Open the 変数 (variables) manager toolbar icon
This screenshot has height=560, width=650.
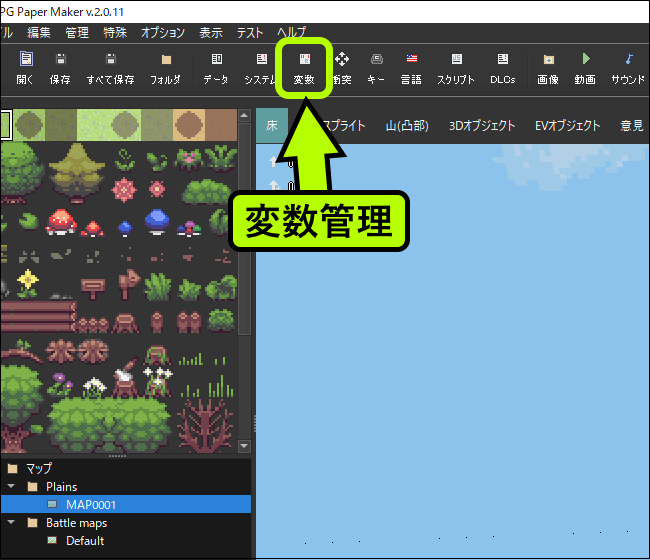tap(304, 68)
